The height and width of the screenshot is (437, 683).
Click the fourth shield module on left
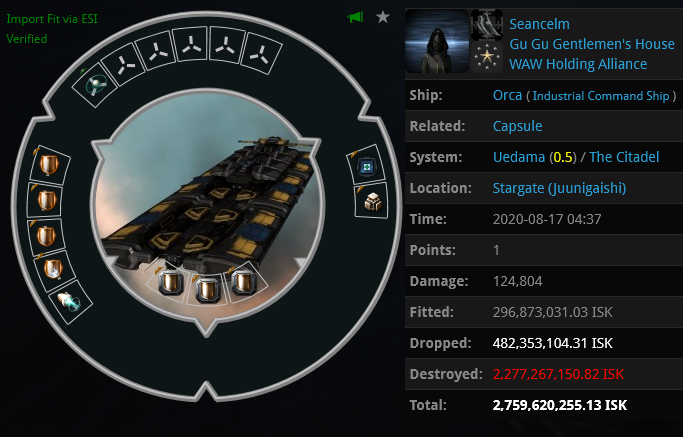[x=54, y=269]
